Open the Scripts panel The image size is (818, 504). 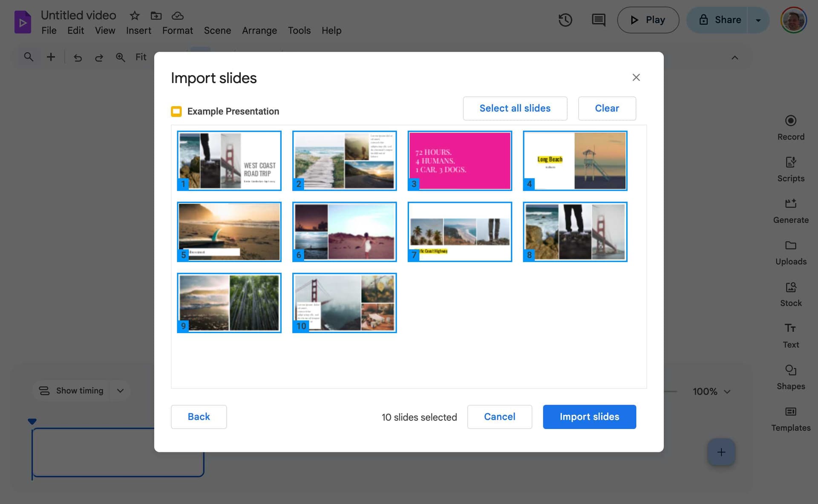(x=790, y=169)
